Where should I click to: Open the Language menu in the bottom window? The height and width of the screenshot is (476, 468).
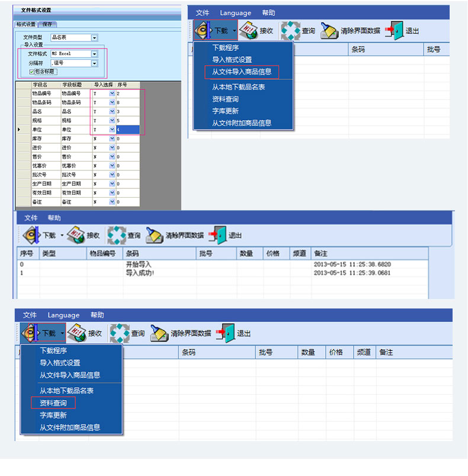click(63, 315)
